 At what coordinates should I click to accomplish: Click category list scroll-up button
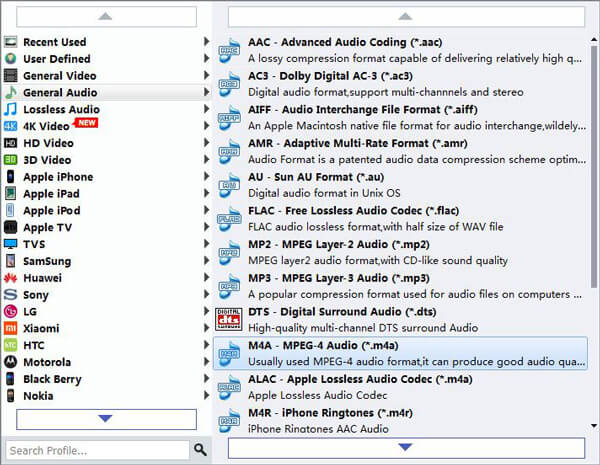[106, 16]
